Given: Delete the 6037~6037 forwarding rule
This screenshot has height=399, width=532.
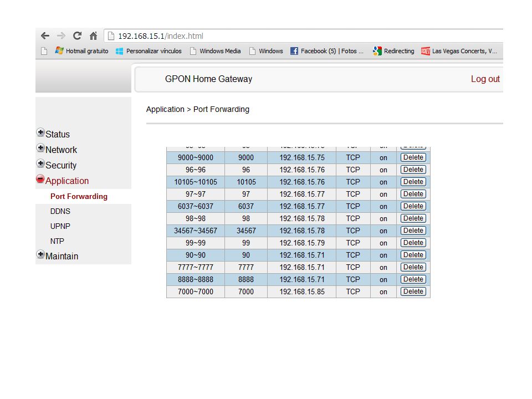Looking at the screenshot, I should (413, 206).
